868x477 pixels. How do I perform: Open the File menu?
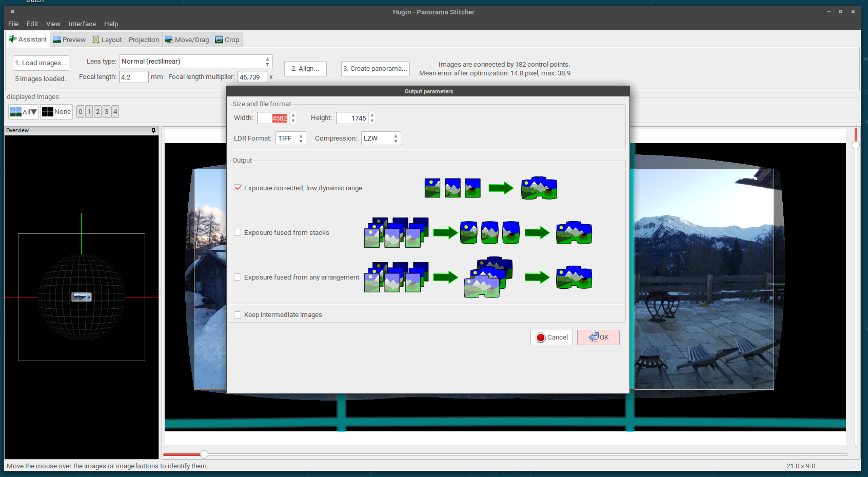coord(13,24)
